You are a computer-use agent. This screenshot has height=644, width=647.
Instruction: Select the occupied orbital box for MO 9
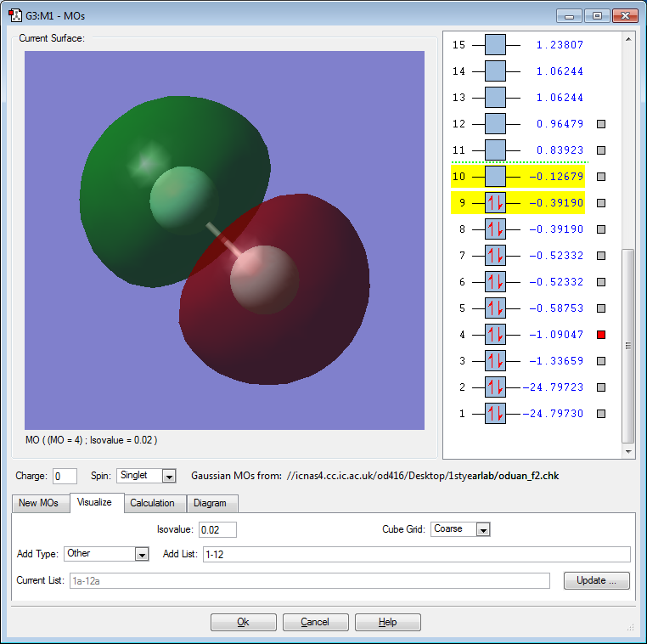[495, 203]
